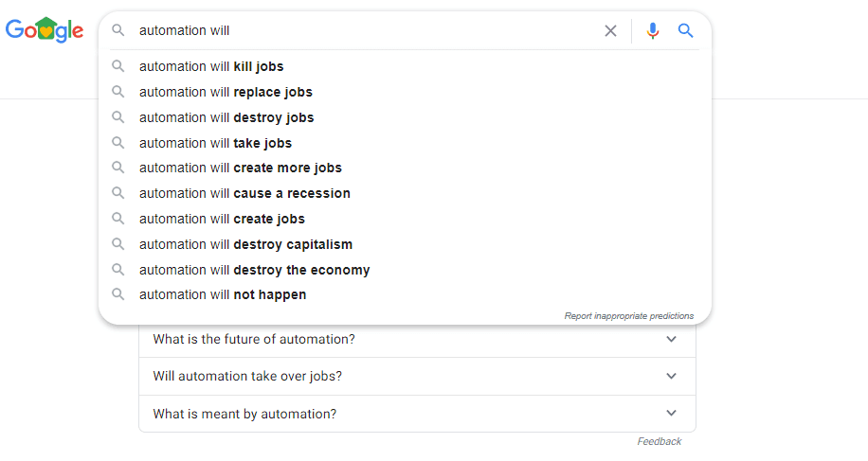Click into the 'automation will' search input

(x=360, y=30)
